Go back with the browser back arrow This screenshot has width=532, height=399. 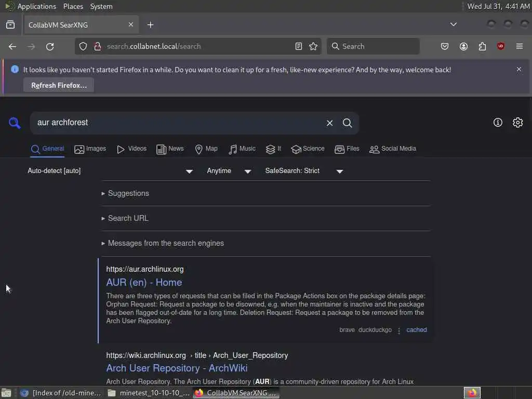pyautogui.click(x=12, y=46)
